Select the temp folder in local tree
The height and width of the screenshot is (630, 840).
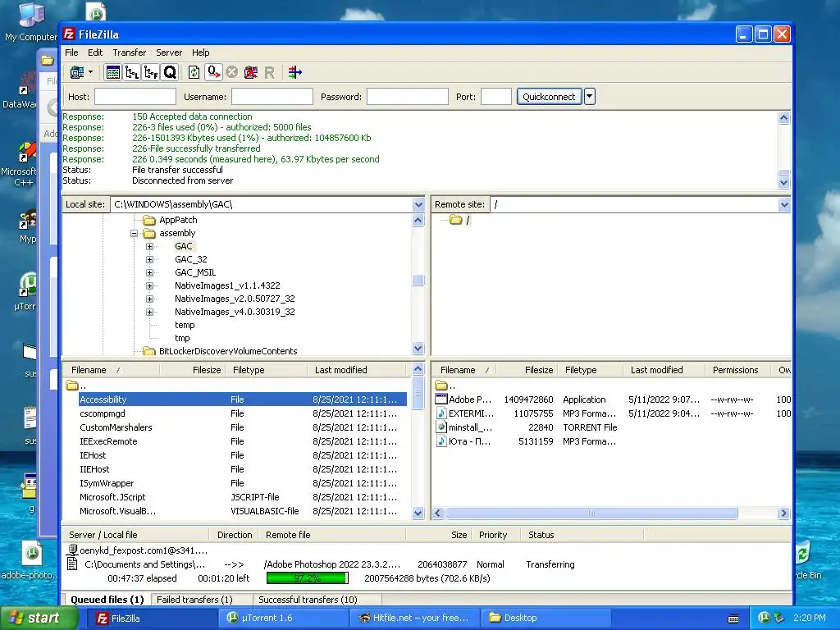click(185, 325)
